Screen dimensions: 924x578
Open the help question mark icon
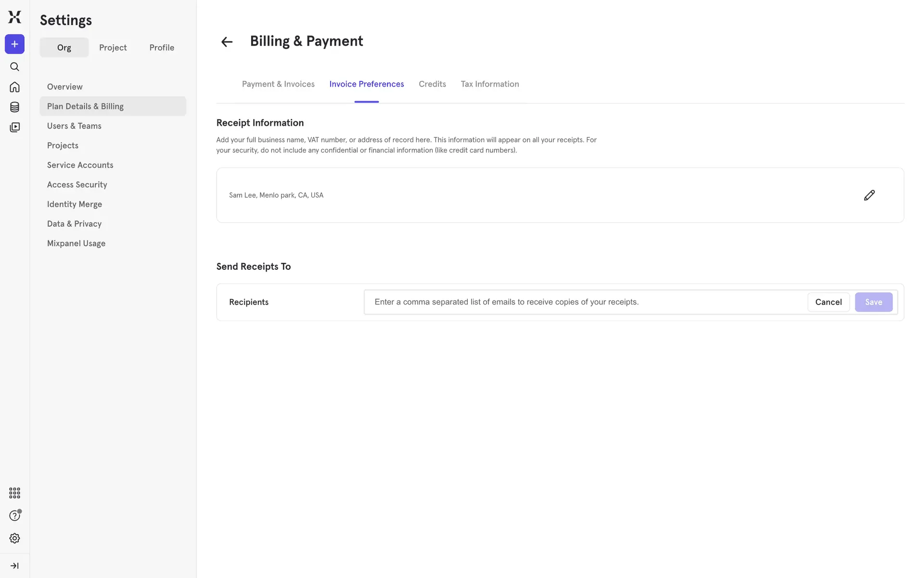tap(14, 515)
